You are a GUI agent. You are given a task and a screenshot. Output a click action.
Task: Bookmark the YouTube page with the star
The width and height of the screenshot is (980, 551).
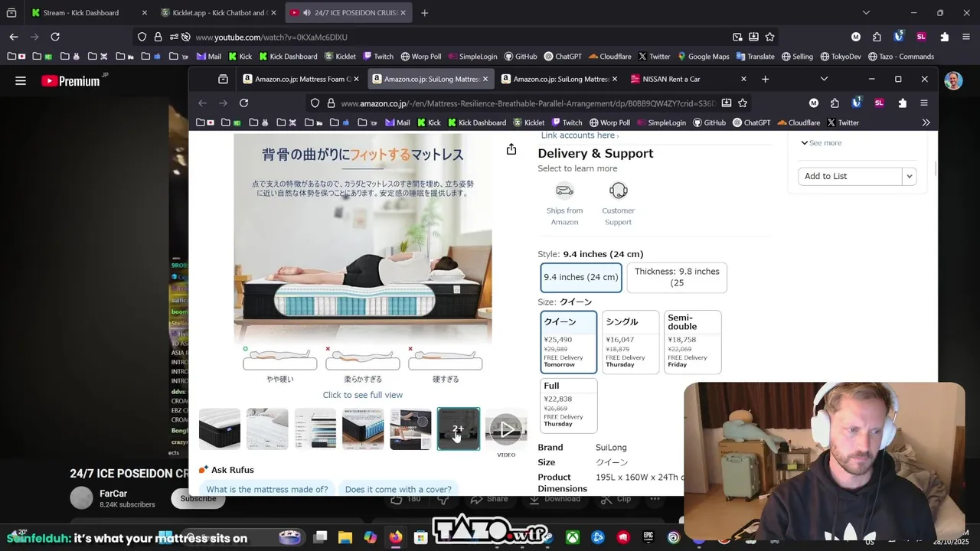click(x=770, y=37)
